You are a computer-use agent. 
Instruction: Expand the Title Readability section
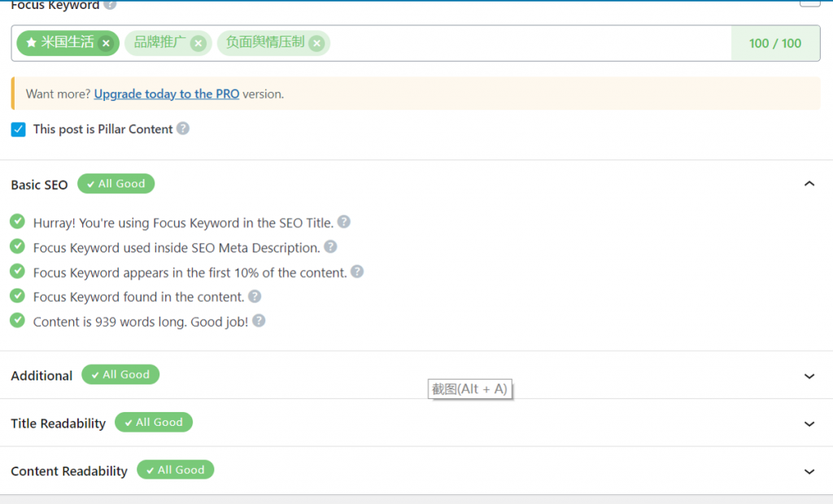coord(809,424)
